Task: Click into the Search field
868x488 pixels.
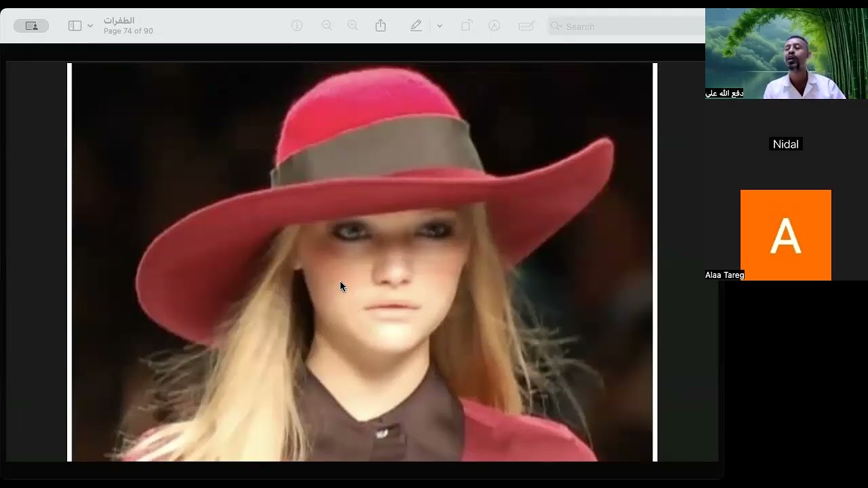Action: (x=627, y=26)
